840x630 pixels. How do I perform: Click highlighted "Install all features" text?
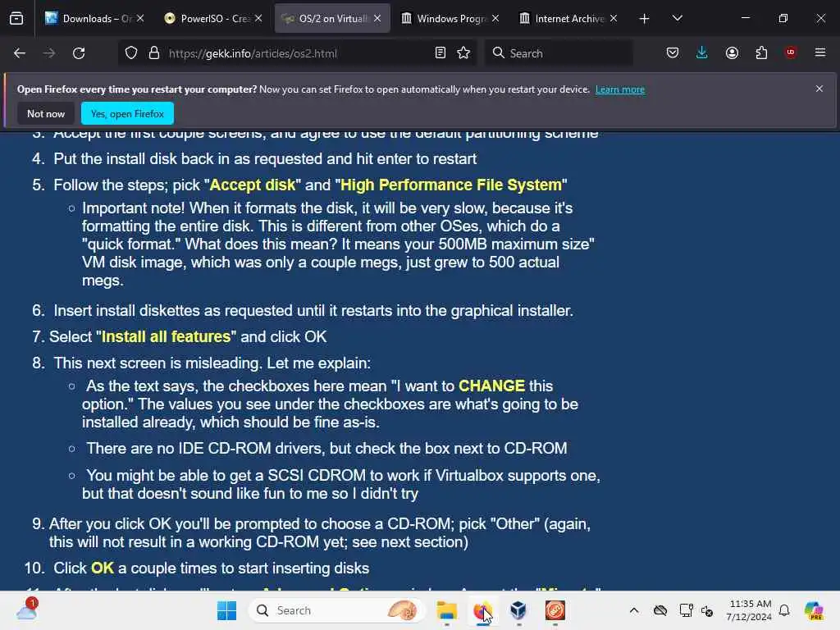(166, 337)
